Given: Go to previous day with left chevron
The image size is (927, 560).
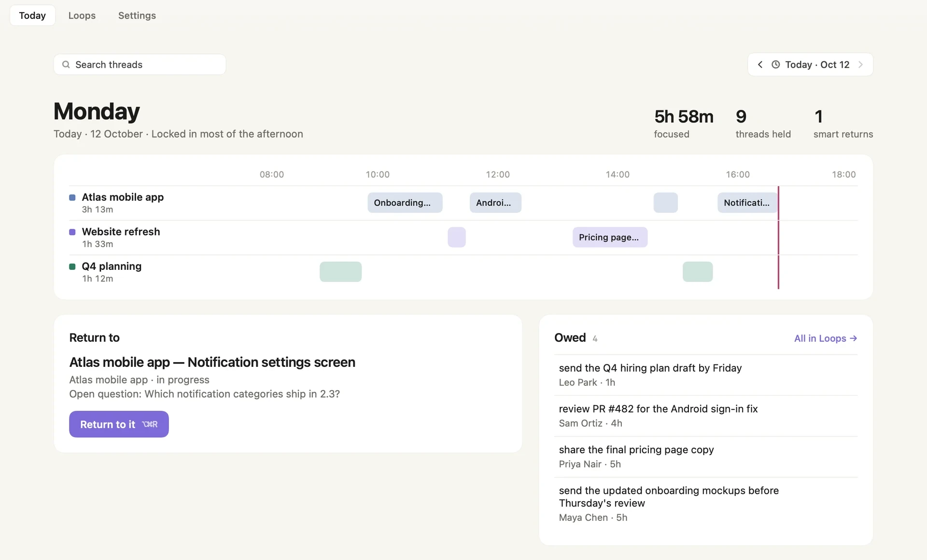Looking at the screenshot, I should [760, 65].
